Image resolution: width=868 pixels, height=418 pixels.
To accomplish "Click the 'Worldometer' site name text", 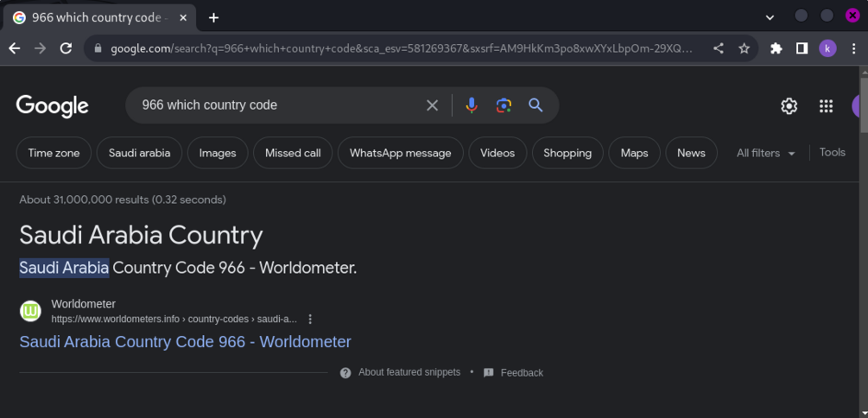I will pyautogui.click(x=83, y=304).
